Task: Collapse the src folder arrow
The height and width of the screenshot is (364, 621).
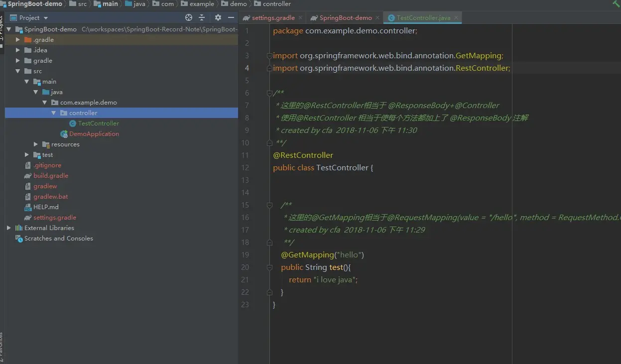Action: coord(18,71)
